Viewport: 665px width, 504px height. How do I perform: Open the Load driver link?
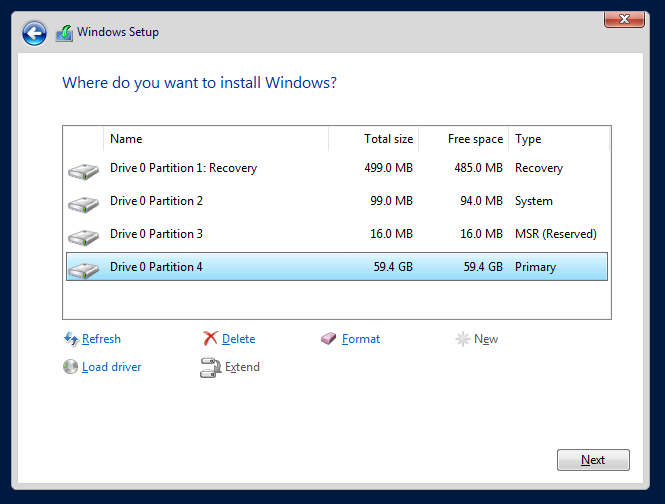pyautogui.click(x=111, y=367)
